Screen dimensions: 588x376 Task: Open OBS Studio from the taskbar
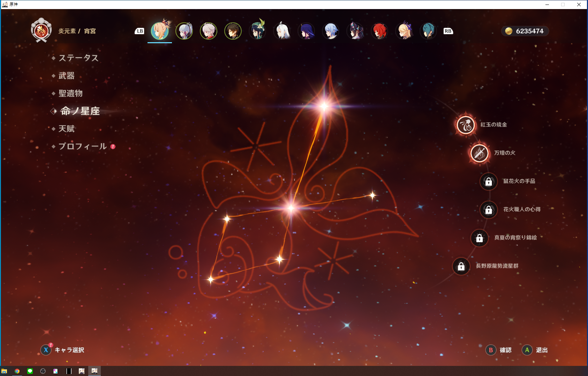click(x=43, y=371)
